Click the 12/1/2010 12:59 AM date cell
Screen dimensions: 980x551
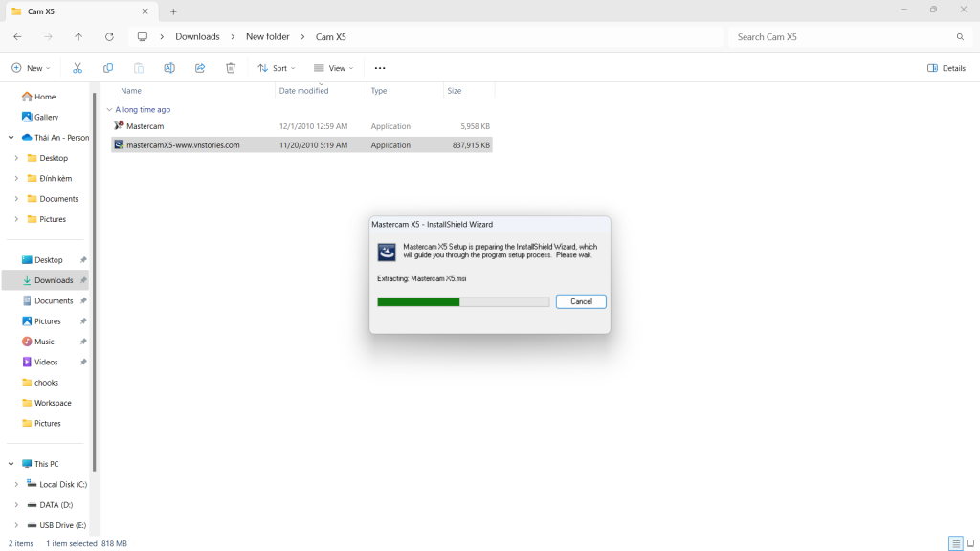click(313, 126)
